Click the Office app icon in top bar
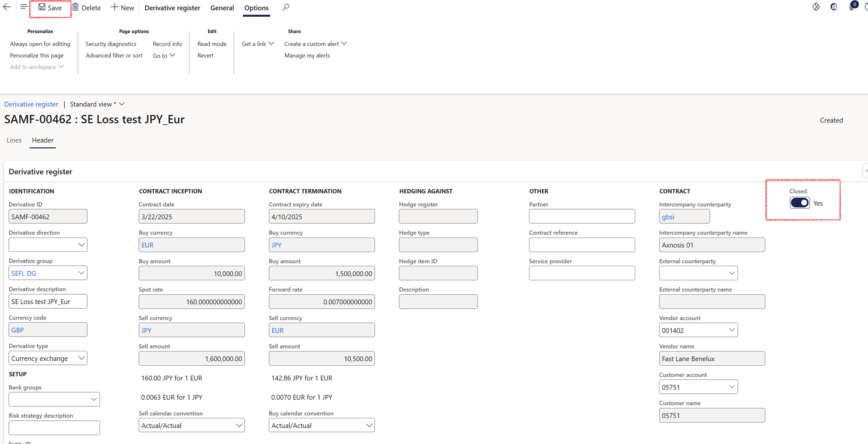868x444 pixels. [x=834, y=7]
